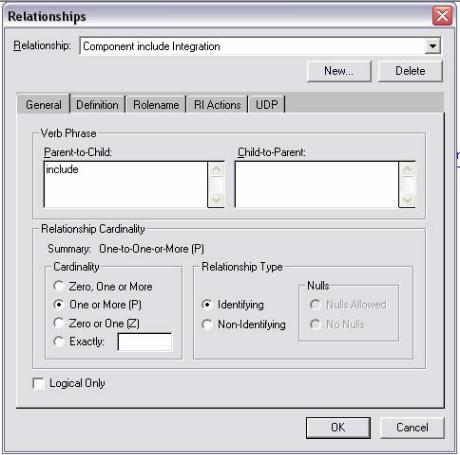Confirm the dialog with the OK button
Image resolution: width=460 pixels, height=455 pixels.
coord(338,428)
